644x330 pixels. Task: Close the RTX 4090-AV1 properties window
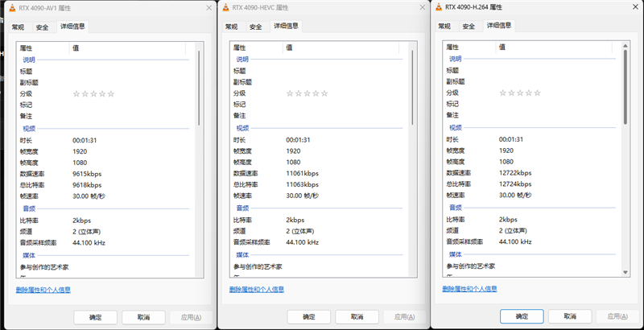point(209,8)
